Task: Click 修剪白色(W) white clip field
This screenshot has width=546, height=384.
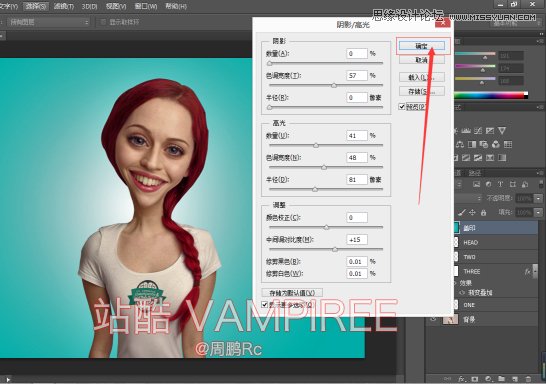Action: point(357,274)
